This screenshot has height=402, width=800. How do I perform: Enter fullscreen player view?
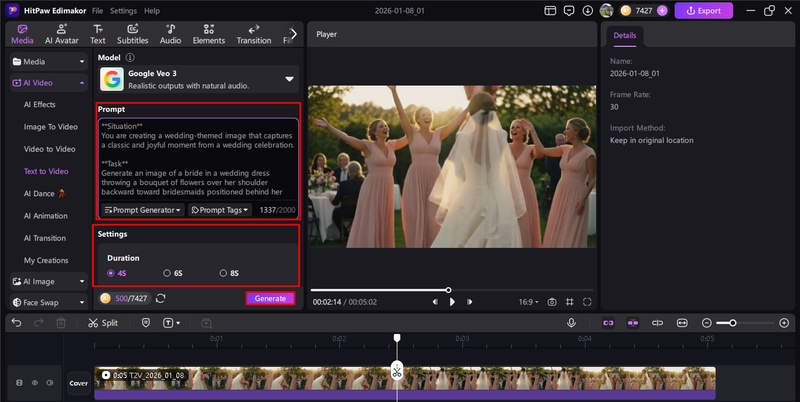coord(587,301)
